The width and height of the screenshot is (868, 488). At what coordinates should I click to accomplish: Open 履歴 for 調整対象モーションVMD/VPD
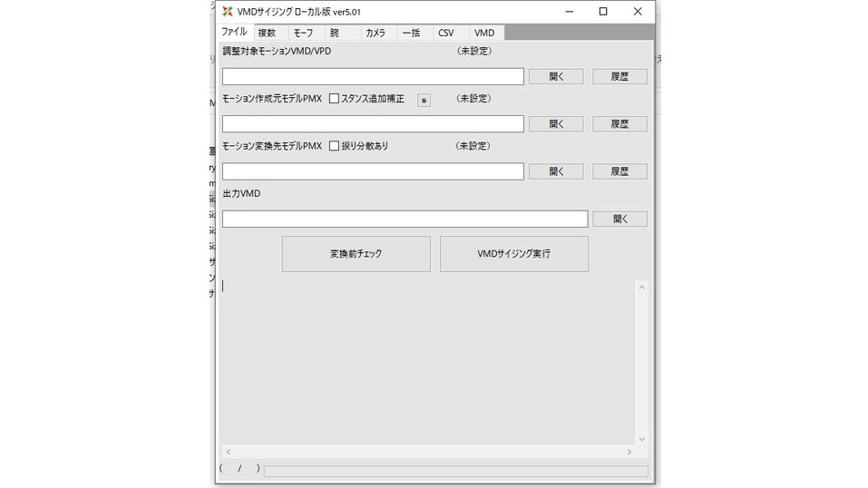point(619,77)
